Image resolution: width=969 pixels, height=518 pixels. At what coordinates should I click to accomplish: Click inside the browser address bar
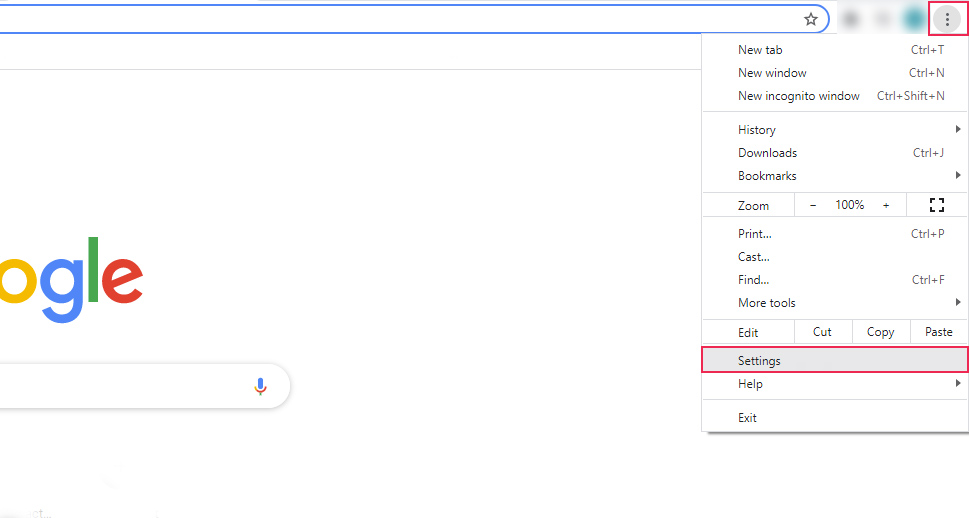point(400,19)
